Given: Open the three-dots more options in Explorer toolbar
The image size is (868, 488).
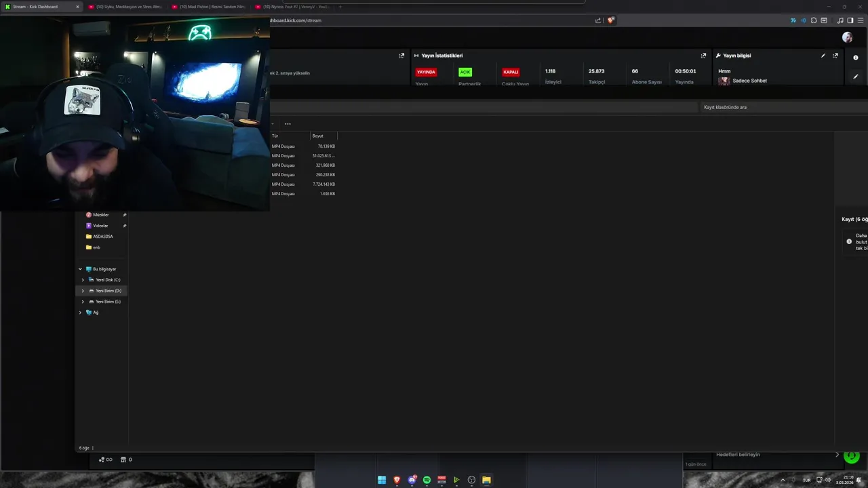Looking at the screenshot, I should pos(288,124).
